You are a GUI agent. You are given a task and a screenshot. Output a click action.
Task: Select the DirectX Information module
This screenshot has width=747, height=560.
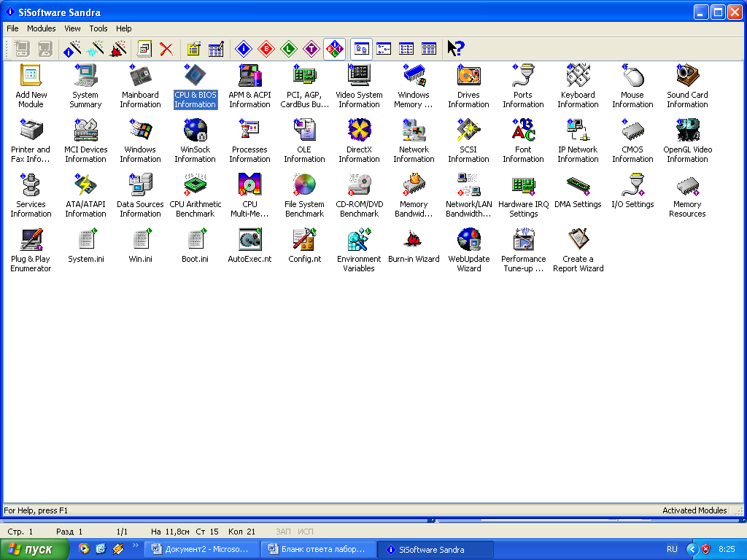[359, 141]
